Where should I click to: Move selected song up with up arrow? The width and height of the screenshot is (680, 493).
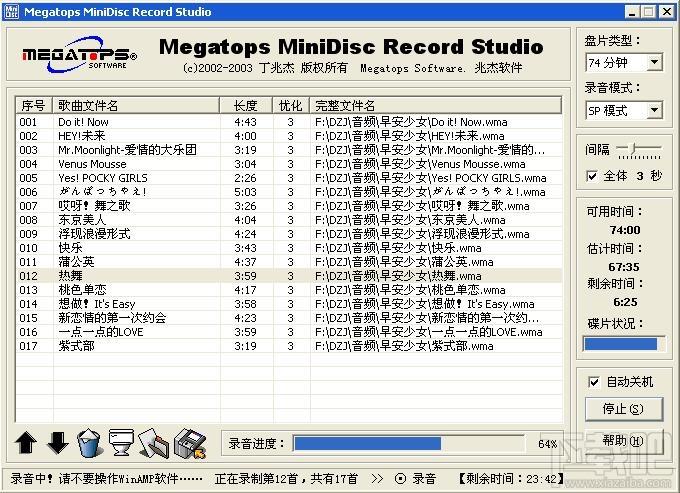coord(26,443)
